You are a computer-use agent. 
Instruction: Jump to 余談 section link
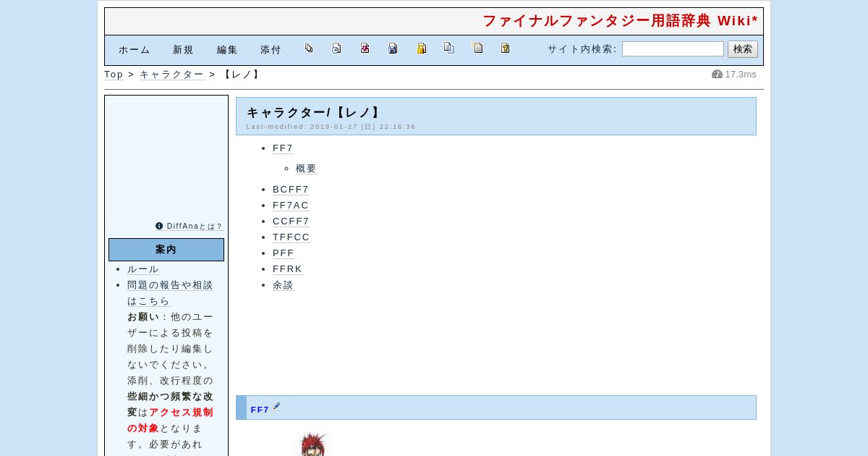283,285
